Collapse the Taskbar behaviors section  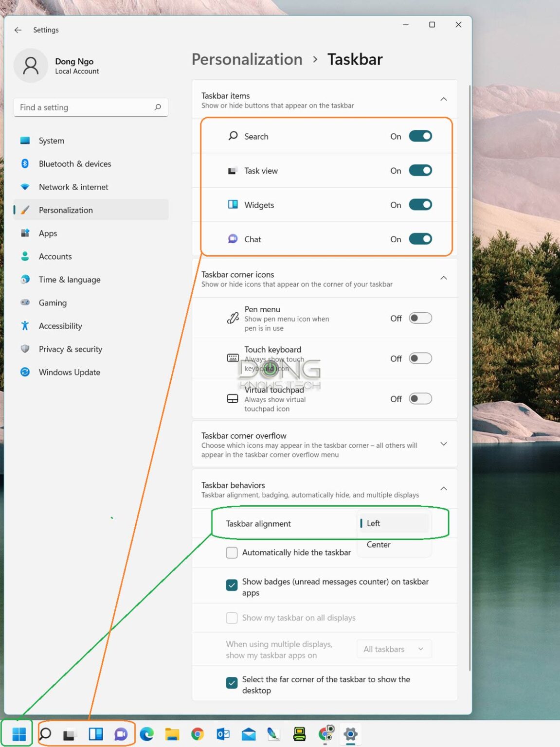[x=443, y=489]
